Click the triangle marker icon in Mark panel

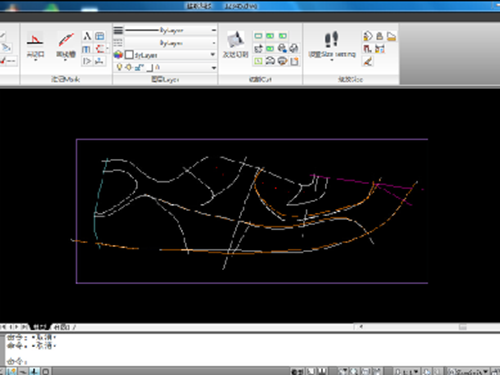click(87, 61)
